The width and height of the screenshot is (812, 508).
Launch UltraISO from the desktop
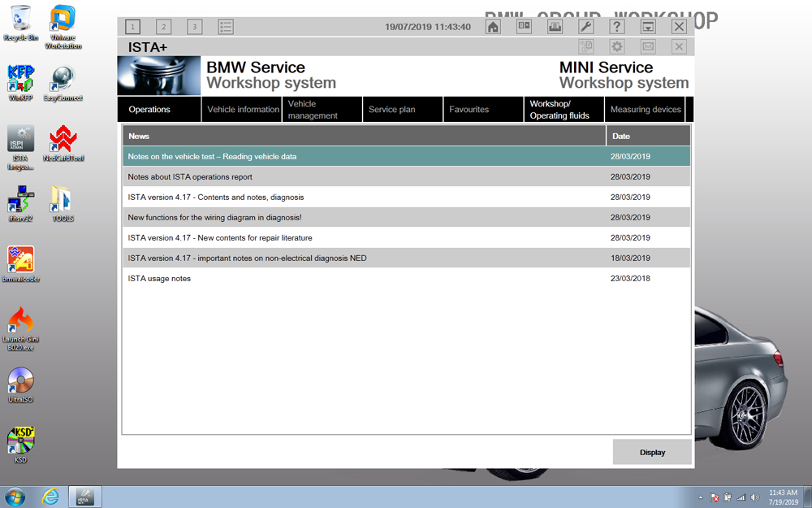click(21, 385)
